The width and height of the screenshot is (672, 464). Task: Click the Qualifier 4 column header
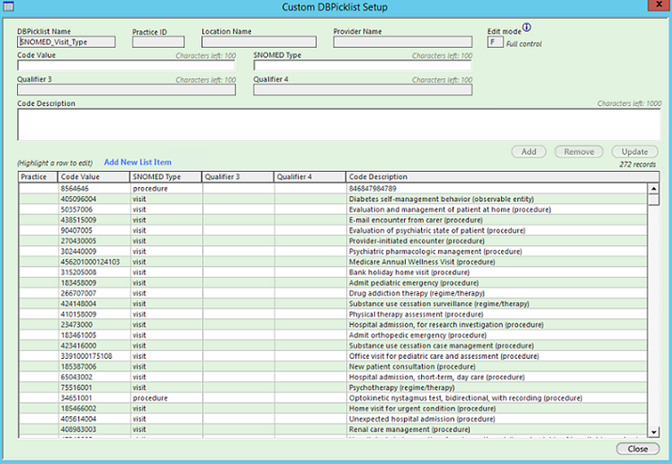click(309, 177)
